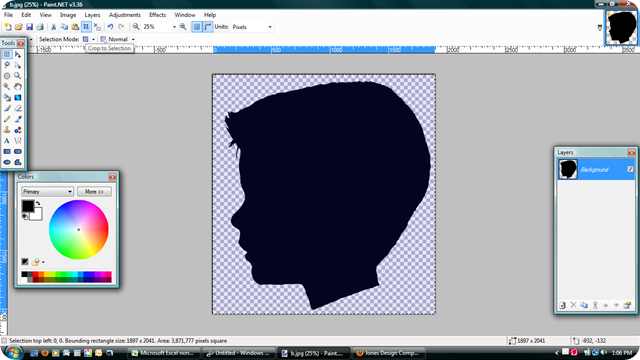Image resolution: width=640 pixels, height=360 pixels.
Task: Click the Duplicate Layer button
Action: pos(584,305)
